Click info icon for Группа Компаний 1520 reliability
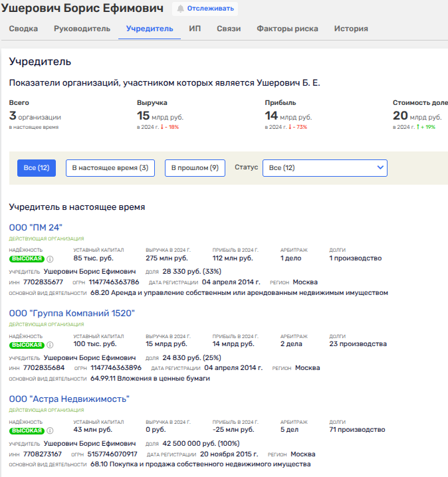Screen dimensions: 448x477 tap(50, 345)
